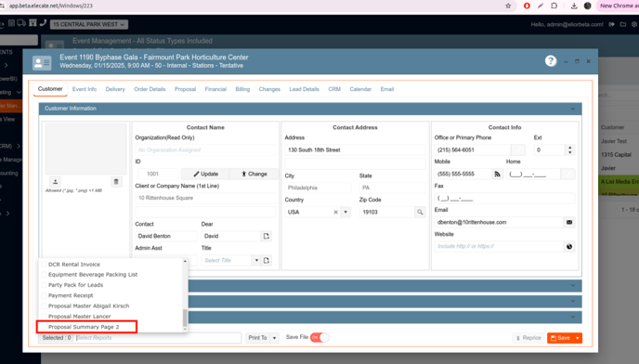Viewport: 639px width, 364px height.
Task: Check Proposal Master Lancer report
Action: (x=44, y=317)
